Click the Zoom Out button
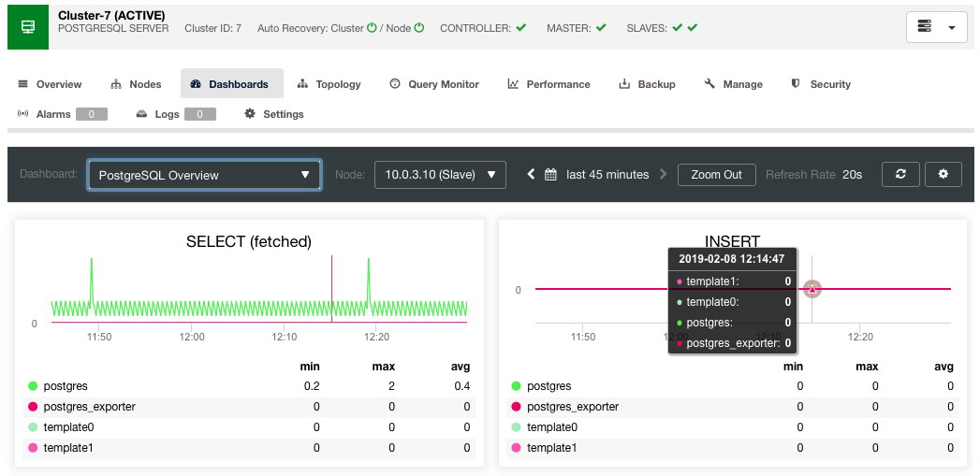The height and width of the screenshot is (476, 980). tap(717, 175)
